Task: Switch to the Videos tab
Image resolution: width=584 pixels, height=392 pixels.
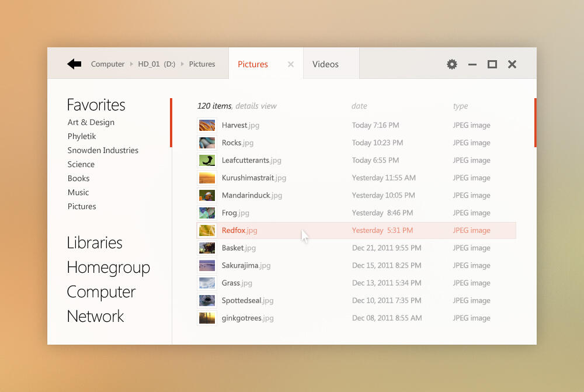Action: [x=325, y=64]
